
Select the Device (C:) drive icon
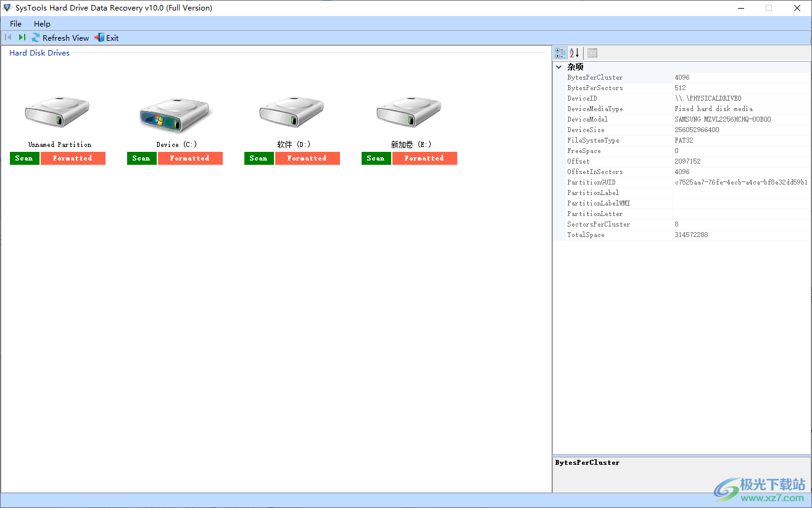tap(174, 114)
